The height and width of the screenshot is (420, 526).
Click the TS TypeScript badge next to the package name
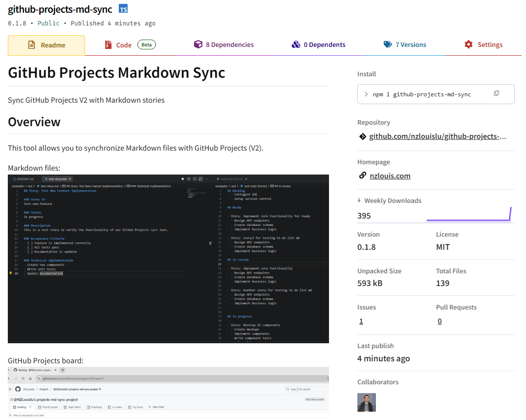(123, 8)
